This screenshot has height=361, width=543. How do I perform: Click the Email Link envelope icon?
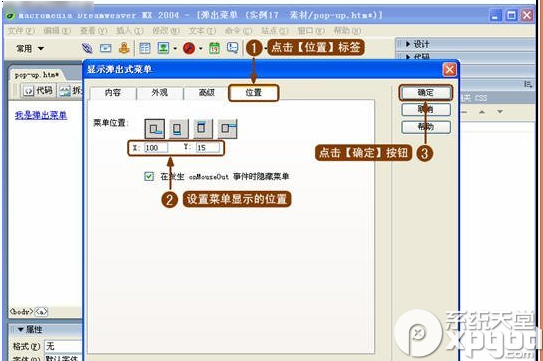pos(106,48)
